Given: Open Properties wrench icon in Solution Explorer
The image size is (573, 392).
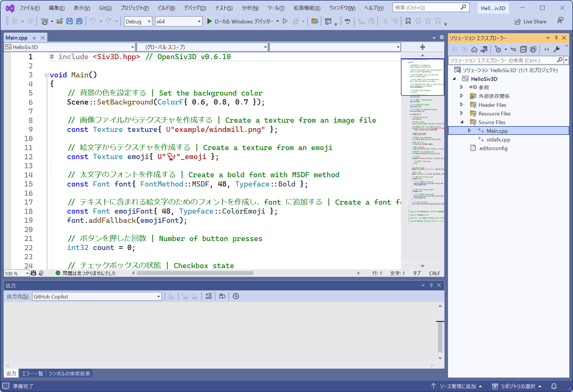Looking at the screenshot, I should [557, 49].
